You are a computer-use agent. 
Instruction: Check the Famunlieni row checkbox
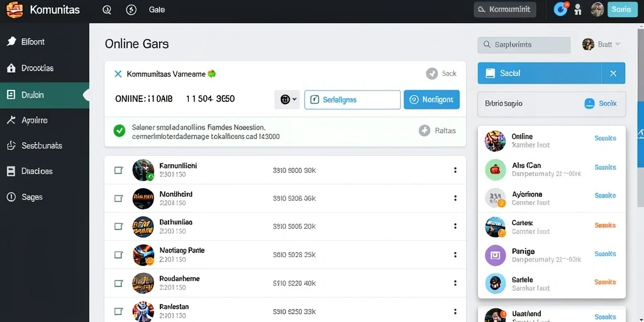[119, 170]
